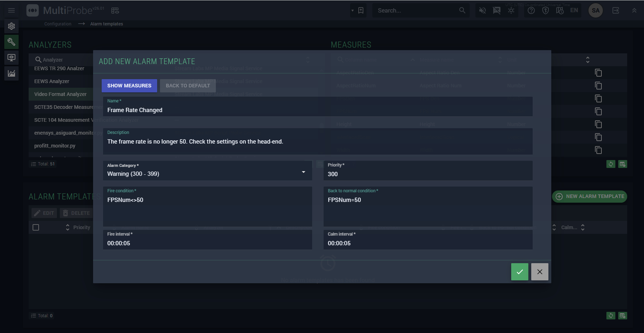Tick the select-all checkbox in Alarm Templates table
Viewport: 644px width, 333px height.
pos(36,227)
